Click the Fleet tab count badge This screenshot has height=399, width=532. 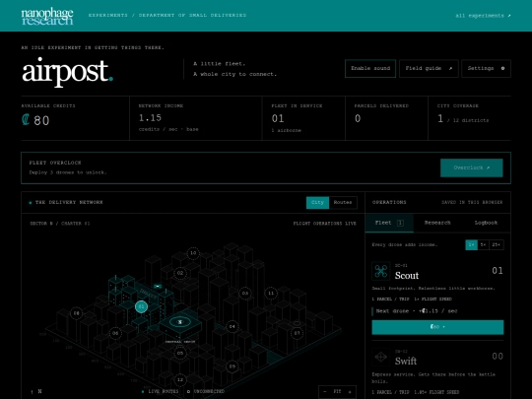(400, 223)
